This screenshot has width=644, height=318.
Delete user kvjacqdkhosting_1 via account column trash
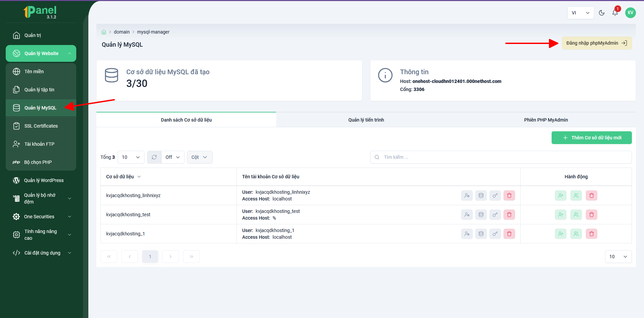tap(509, 234)
